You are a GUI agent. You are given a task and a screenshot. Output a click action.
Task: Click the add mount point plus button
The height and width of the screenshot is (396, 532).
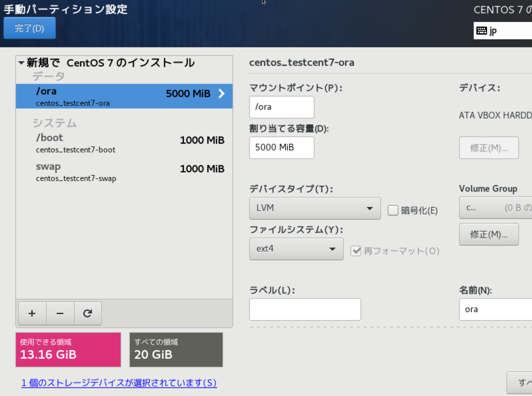(32, 313)
